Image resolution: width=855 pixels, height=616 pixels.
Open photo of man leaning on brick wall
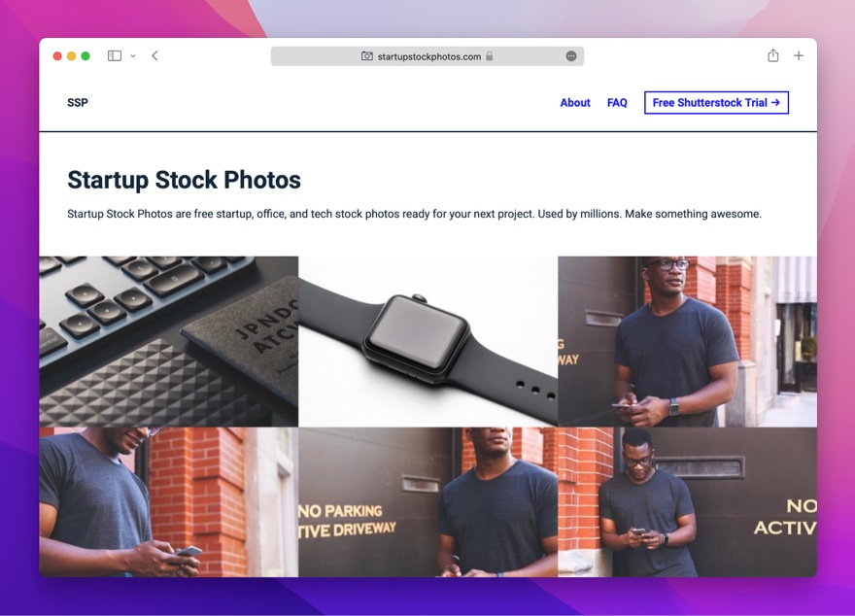(x=687, y=502)
